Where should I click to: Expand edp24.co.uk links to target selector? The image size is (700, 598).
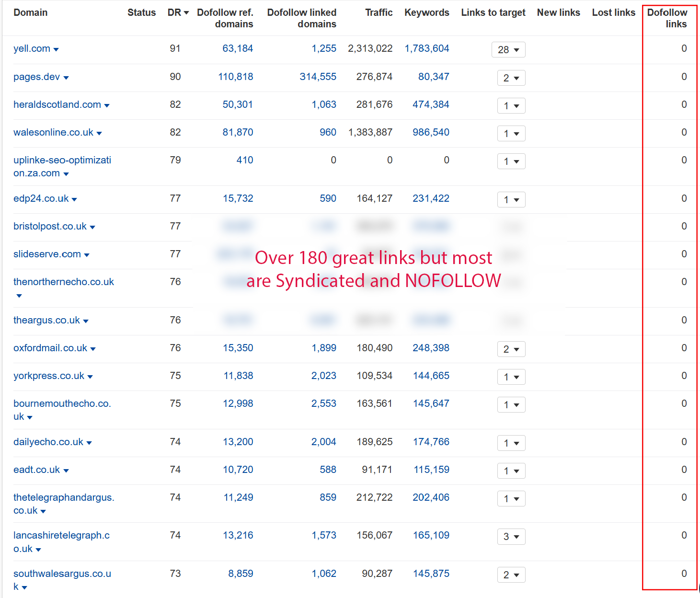511,200
